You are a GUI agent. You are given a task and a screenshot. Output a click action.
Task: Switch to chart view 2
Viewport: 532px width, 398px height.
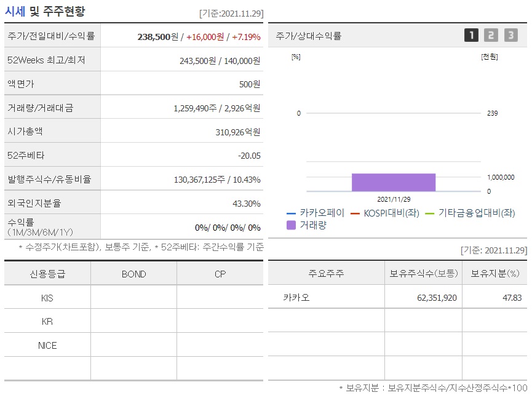[491, 35]
